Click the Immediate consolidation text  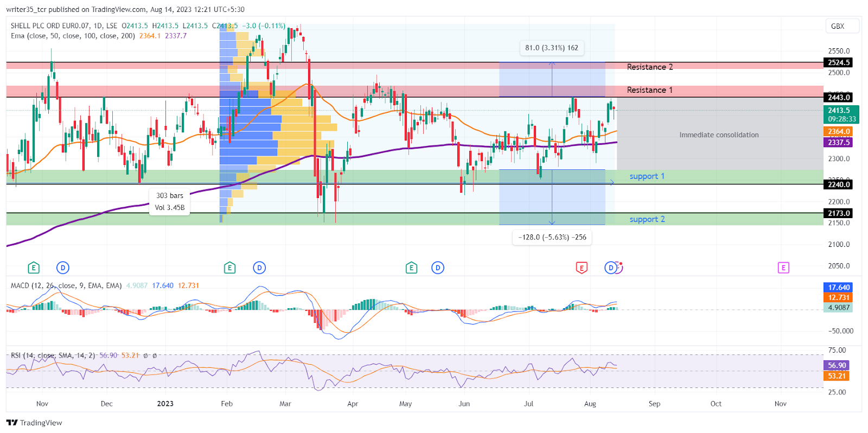coord(719,135)
